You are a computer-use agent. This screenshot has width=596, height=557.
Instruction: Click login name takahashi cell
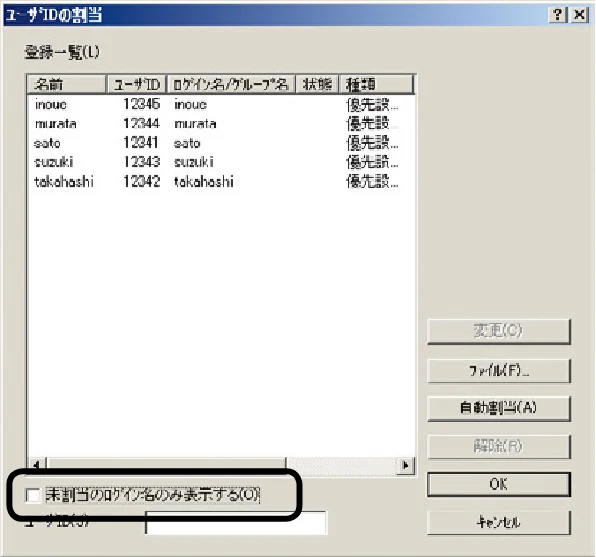(204, 182)
